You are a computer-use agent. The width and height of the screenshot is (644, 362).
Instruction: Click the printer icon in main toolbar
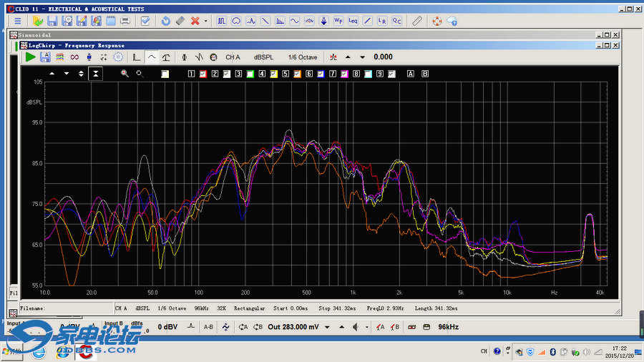[x=125, y=21]
